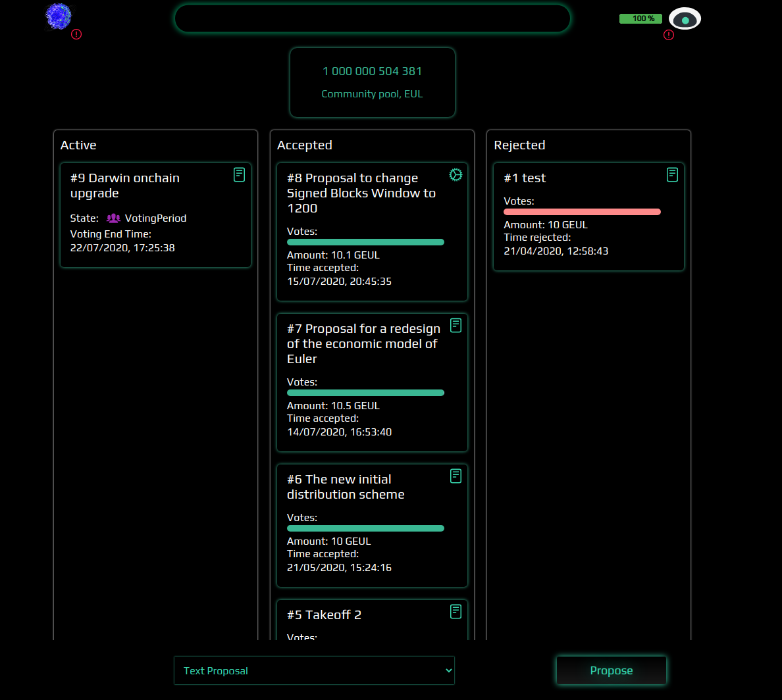Click the Active column heading
Image resolution: width=782 pixels, height=700 pixels.
coord(78,145)
